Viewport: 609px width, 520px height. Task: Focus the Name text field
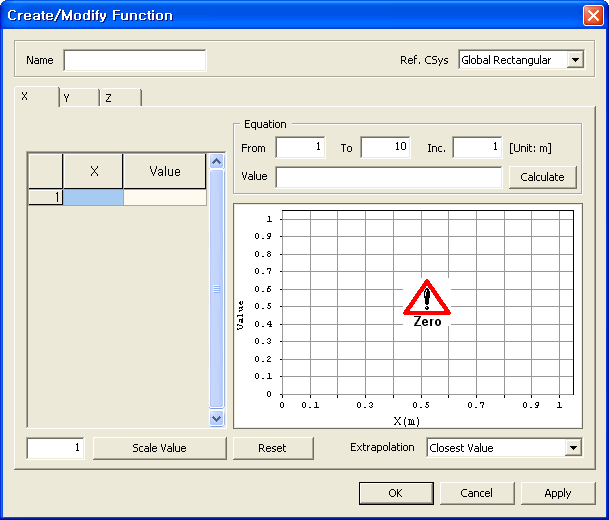pos(135,60)
